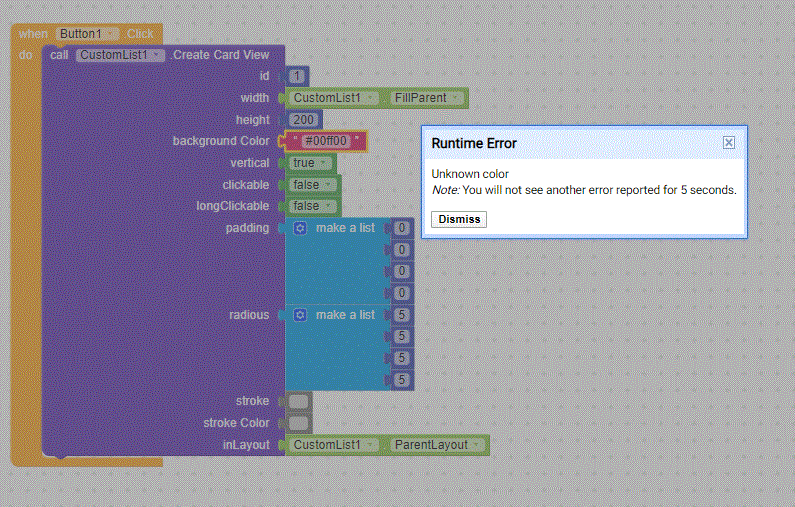This screenshot has height=507, width=795.
Task: Select the last padding value 0
Action: click(x=402, y=293)
